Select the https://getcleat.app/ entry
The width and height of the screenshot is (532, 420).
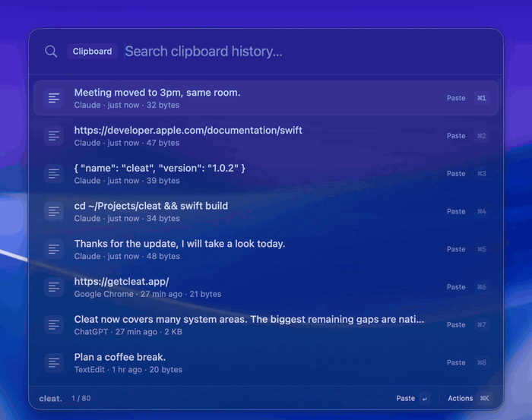tap(266, 287)
